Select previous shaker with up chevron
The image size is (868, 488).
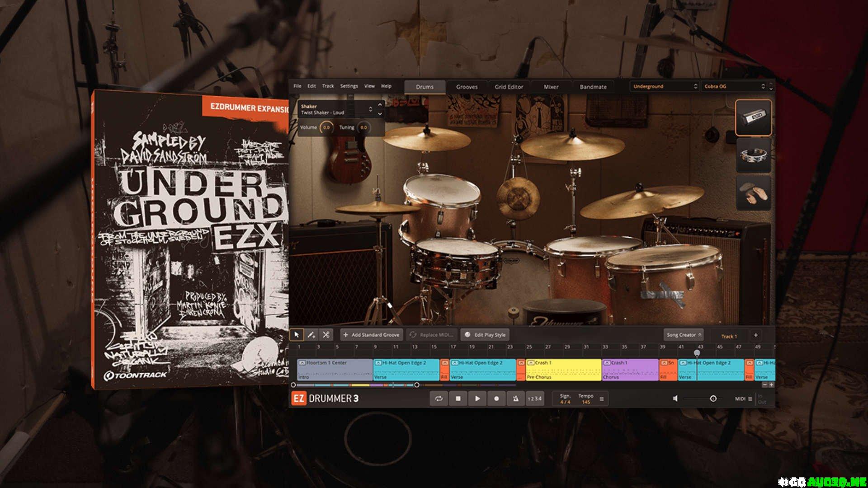(380, 104)
